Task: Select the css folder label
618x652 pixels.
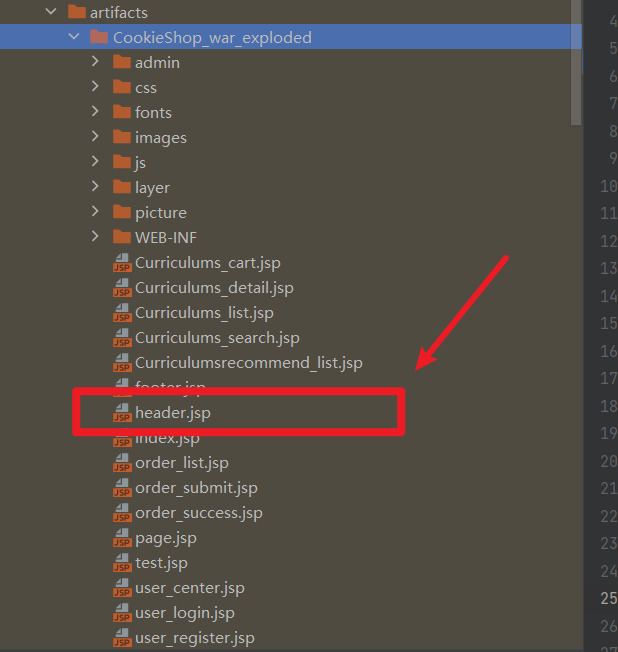Action: 146,88
